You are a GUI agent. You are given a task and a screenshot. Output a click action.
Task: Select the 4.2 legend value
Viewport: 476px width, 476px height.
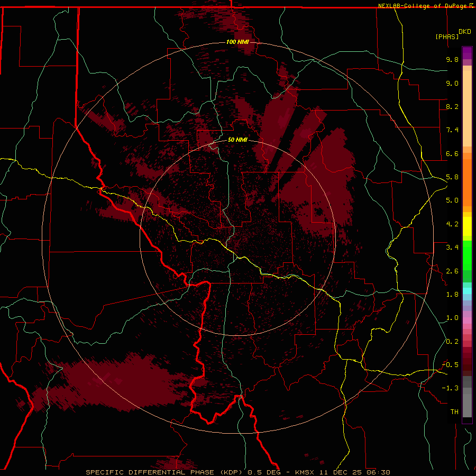point(452,224)
